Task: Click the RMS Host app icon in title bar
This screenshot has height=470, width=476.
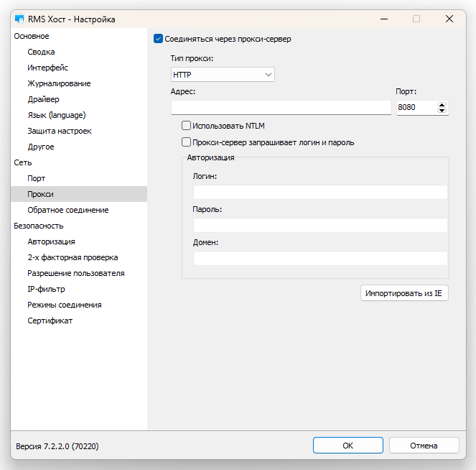Action: (x=19, y=19)
